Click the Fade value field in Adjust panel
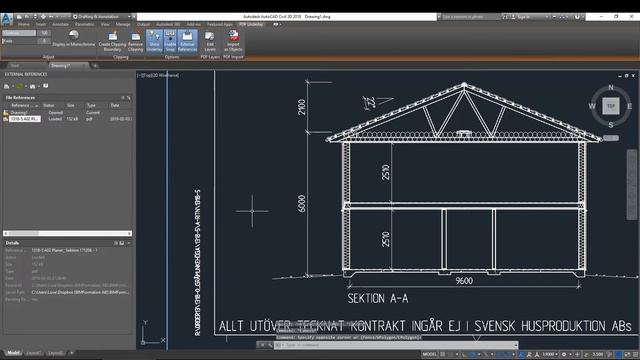The width and height of the screenshot is (640, 360). 44,41
